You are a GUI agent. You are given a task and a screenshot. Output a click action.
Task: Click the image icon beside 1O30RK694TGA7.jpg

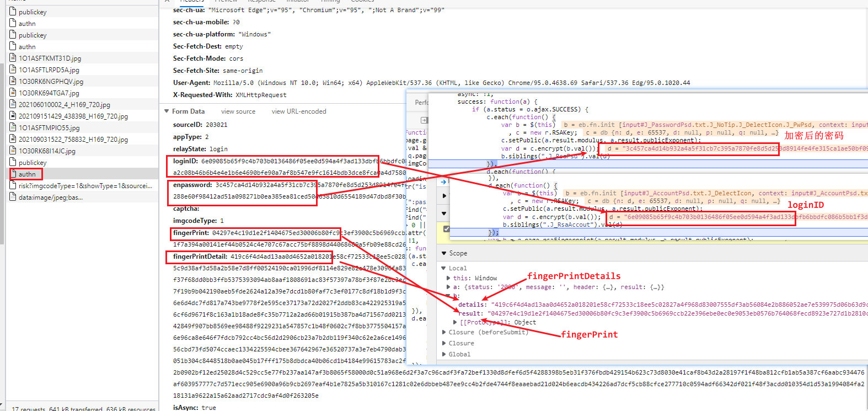[x=13, y=93]
